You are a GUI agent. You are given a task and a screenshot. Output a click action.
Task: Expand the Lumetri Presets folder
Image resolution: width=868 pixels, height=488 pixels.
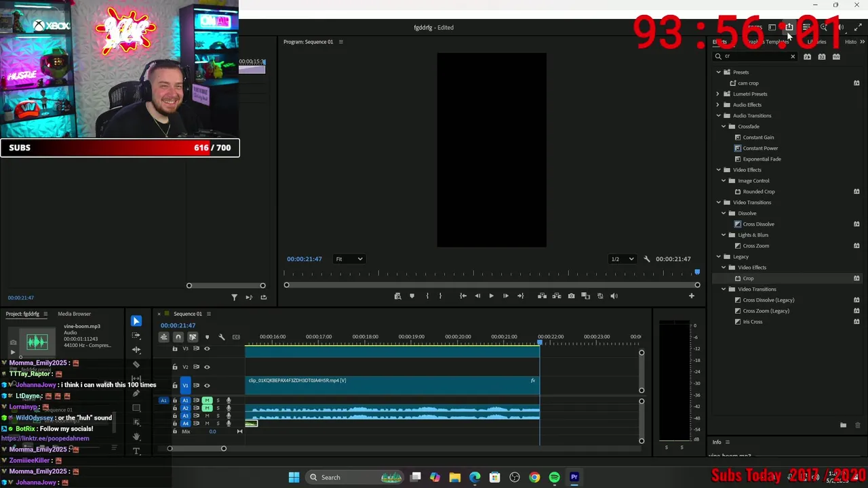(x=718, y=94)
